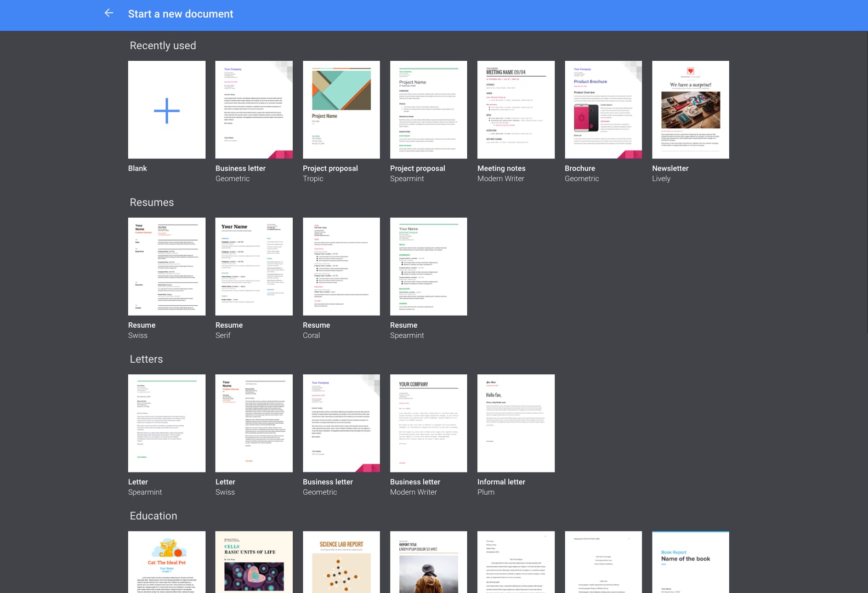Open Resume Coral template
The image size is (868, 593).
click(341, 266)
